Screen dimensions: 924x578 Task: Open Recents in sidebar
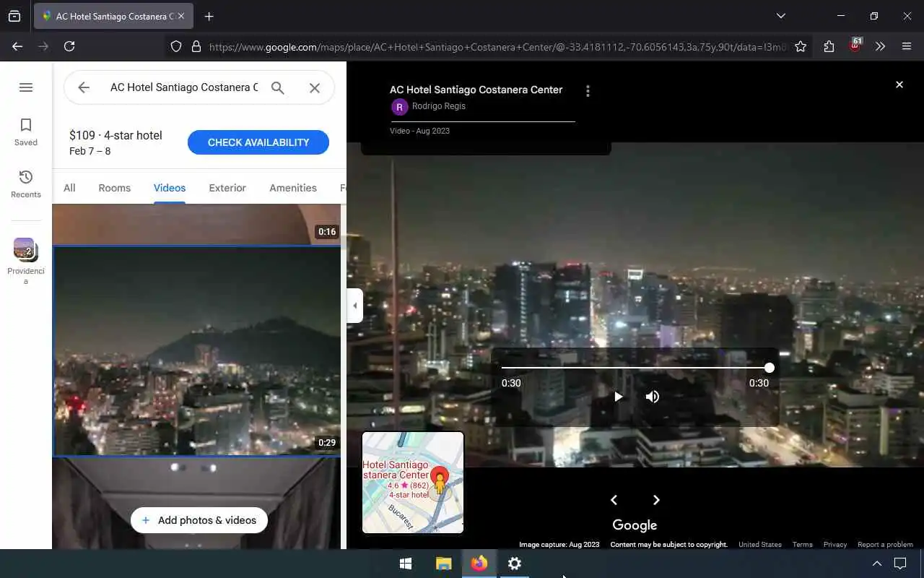26,184
